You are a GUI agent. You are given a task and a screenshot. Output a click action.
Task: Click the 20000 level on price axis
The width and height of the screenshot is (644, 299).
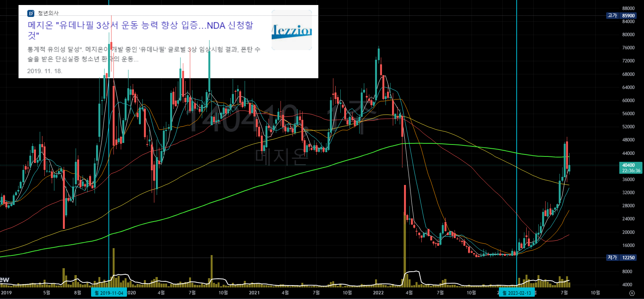click(x=628, y=232)
